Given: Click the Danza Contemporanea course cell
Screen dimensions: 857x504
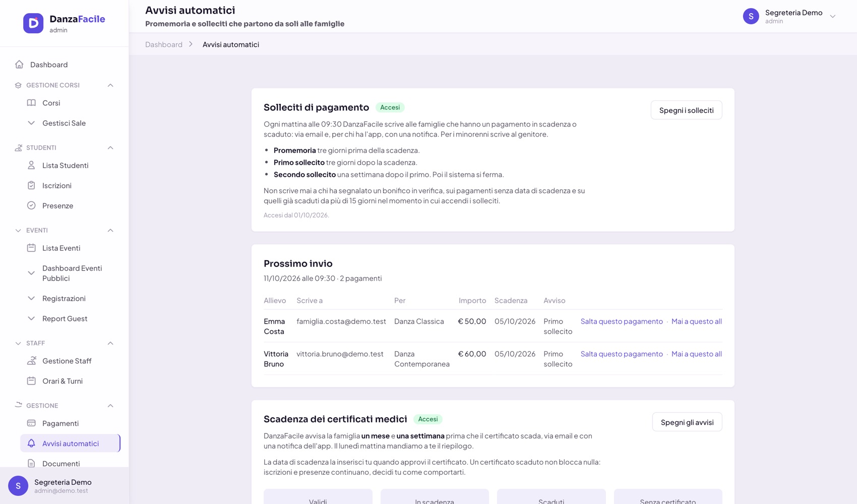Looking at the screenshot, I should point(422,359).
